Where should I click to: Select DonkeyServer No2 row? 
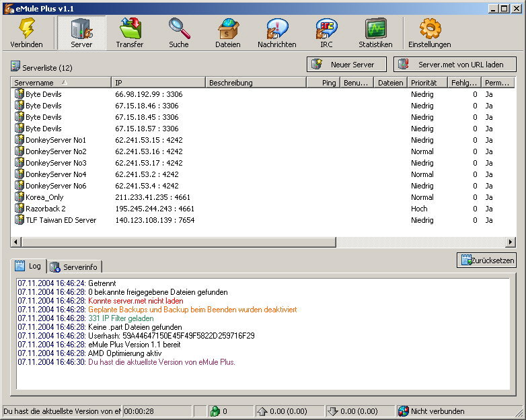(x=263, y=151)
